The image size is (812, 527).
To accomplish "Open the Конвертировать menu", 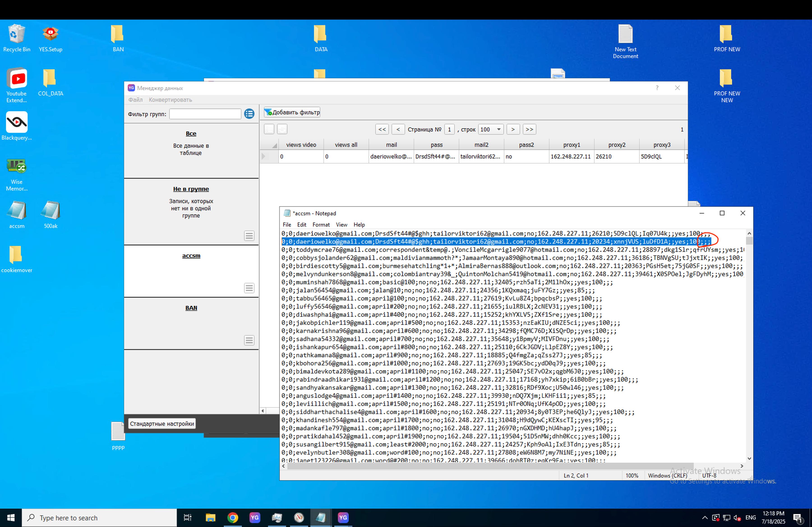I will click(x=170, y=100).
